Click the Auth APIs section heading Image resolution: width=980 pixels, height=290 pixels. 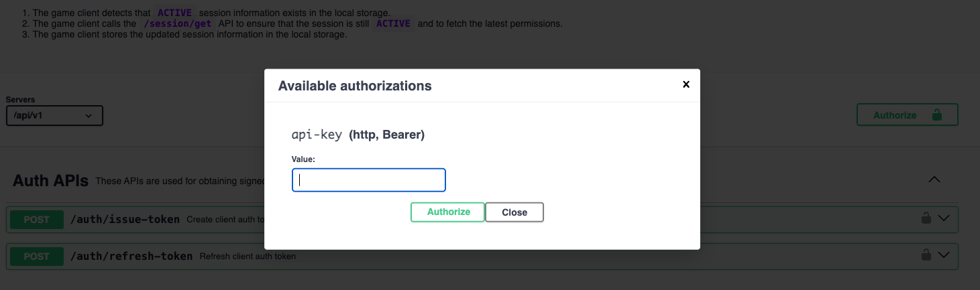[50, 181]
